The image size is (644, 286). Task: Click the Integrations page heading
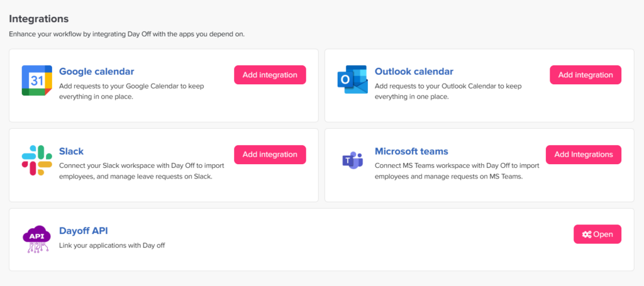[x=38, y=18]
